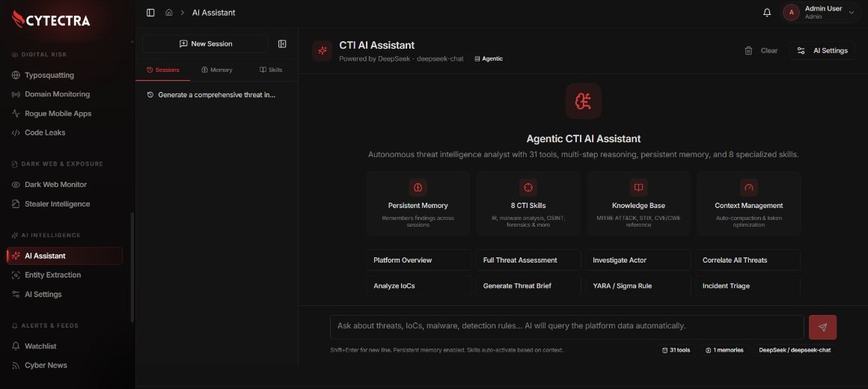Open Dark Web Monitor in sidebar

(64, 185)
